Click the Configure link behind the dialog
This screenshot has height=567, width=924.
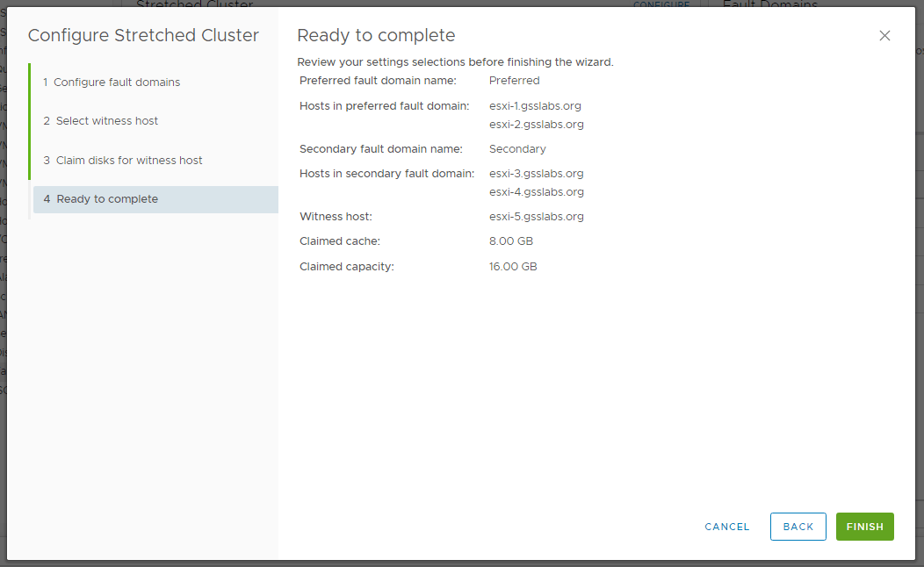661,4
